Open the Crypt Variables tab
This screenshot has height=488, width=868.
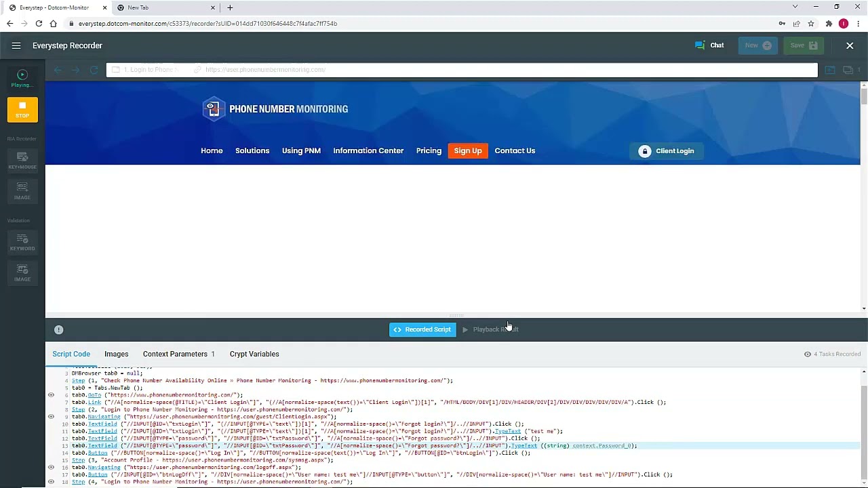(254, 354)
